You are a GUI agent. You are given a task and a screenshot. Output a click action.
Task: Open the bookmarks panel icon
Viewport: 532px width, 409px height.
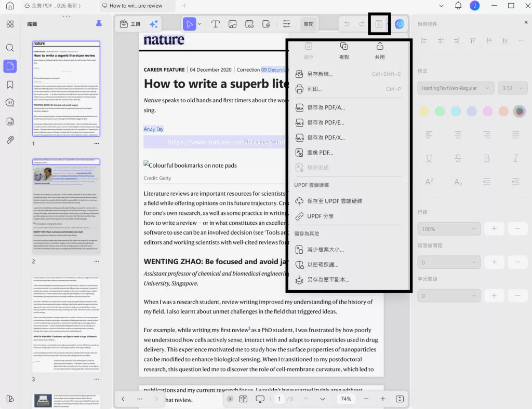pyautogui.click(x=10, y=84)
